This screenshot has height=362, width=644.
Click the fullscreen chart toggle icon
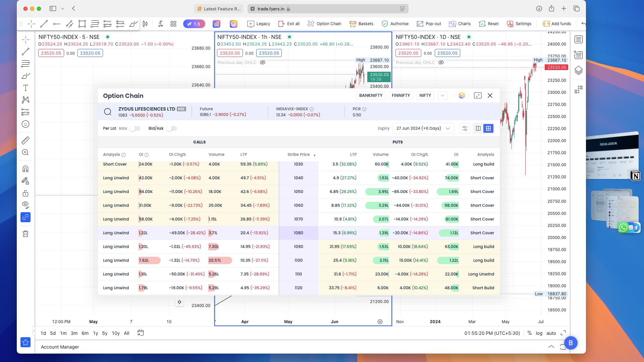click(563, 333)
